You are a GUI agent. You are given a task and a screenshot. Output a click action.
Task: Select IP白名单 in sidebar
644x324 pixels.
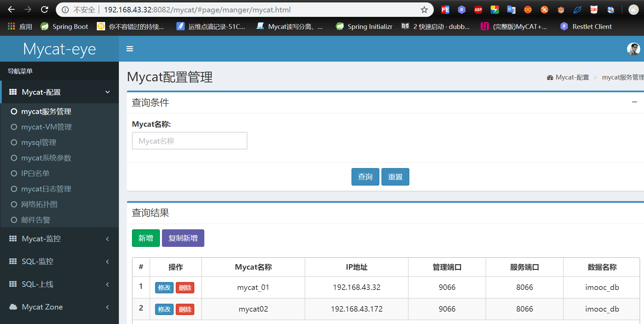(35, 174)
